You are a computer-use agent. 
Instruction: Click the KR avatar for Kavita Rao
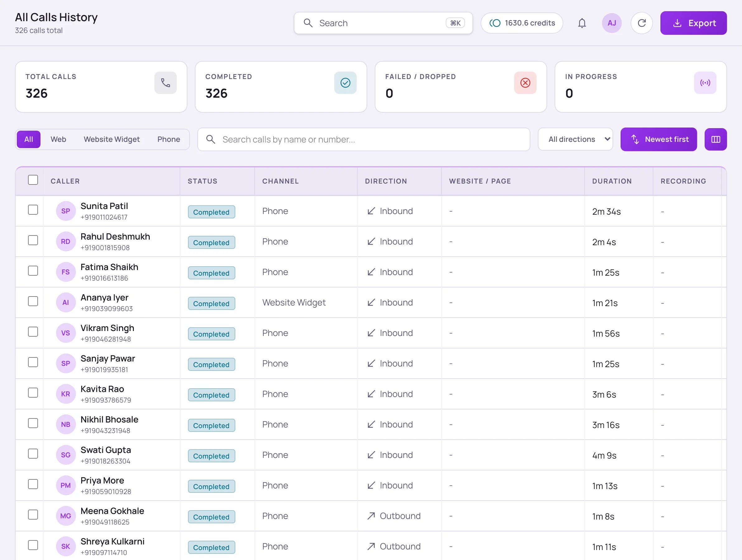coord(66,394)
